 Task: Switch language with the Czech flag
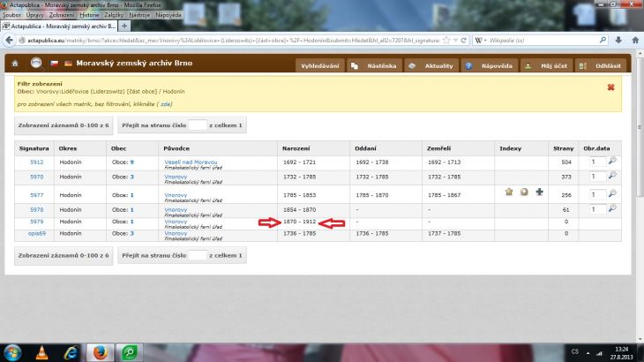54,64
